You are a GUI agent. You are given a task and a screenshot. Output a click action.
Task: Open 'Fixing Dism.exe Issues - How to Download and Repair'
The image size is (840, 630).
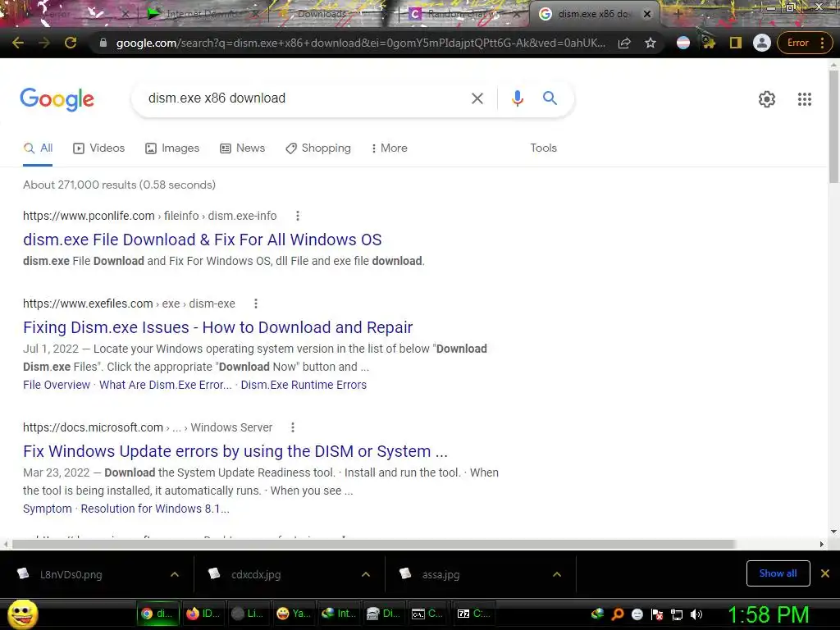(217, 327)
